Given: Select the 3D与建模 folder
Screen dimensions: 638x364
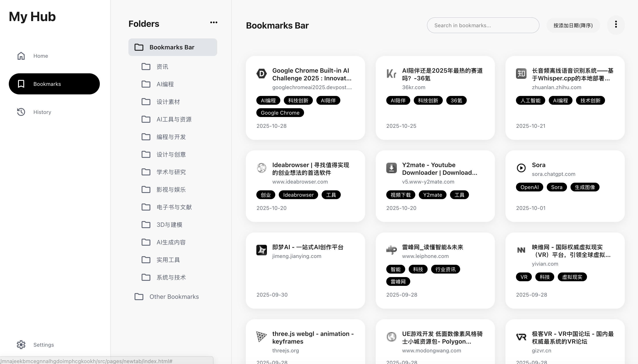Looking at the screenshot, I should tap(169, 225).
